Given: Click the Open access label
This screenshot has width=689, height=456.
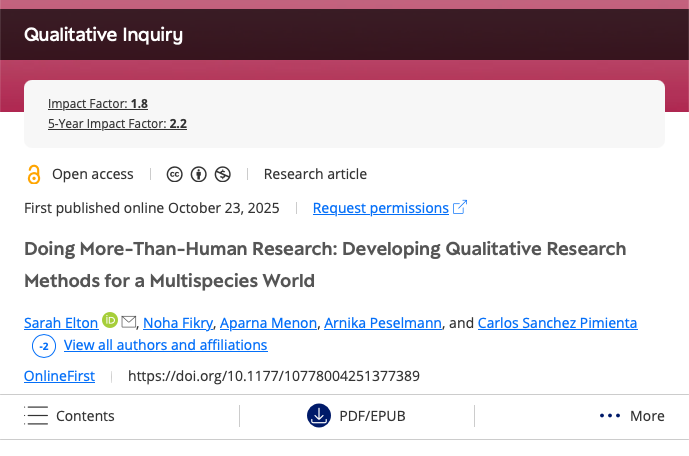Looking at the screenshot, I should point(93,174).
